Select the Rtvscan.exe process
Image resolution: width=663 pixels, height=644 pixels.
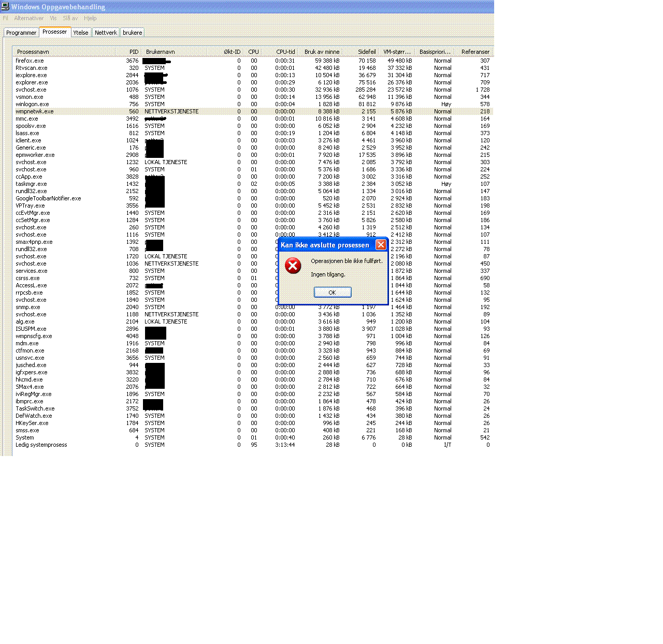point(253,68)
